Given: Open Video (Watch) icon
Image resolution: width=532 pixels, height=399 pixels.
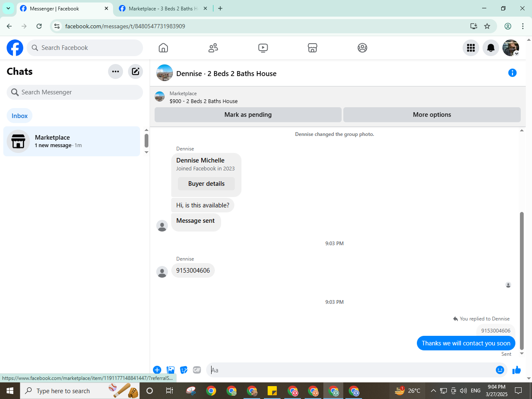Looking at the screenshot, I should (263, 48).
